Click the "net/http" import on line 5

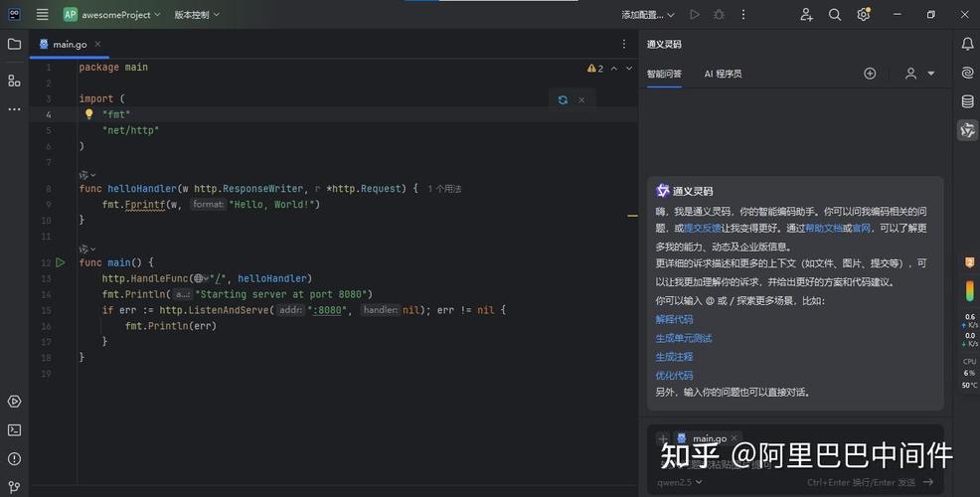(x=130, y=130)
